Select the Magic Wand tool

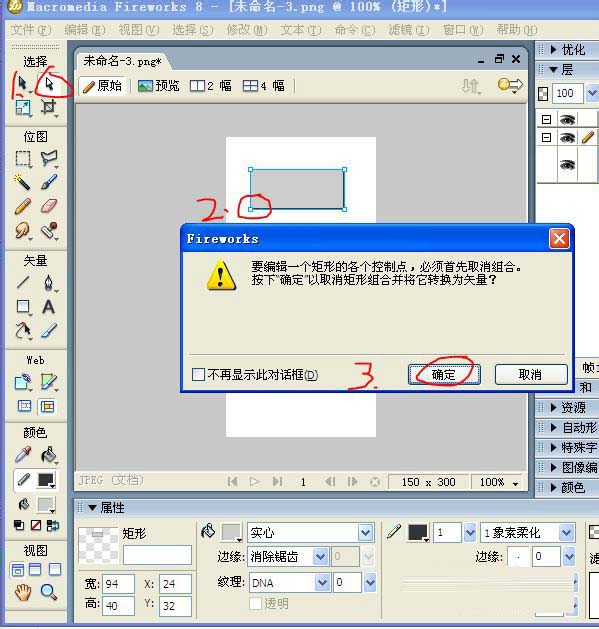click(22, 182)
